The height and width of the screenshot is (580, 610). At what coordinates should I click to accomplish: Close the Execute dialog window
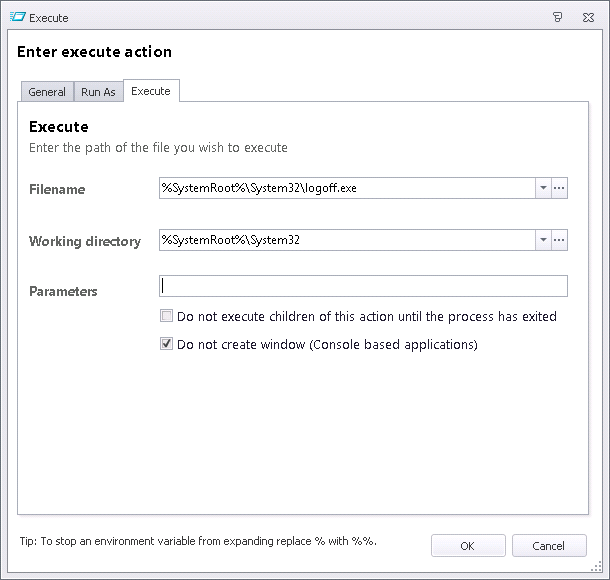point(589,17)
